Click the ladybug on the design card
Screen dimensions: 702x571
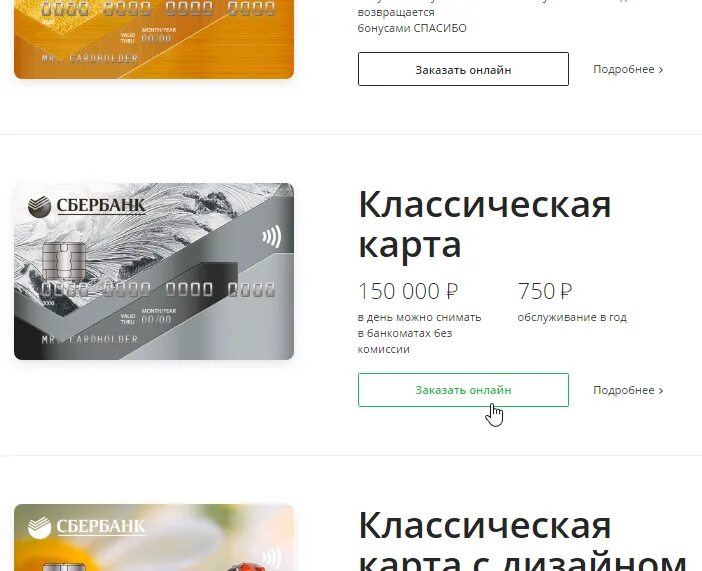click(x=243, y=567)
